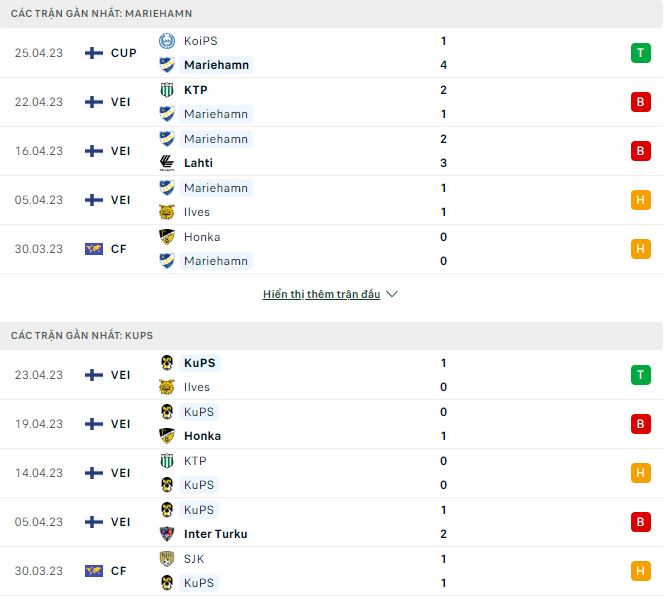665x598 pixels.
Task: Click the Inter Turku team logo
Action: [166, 534]
